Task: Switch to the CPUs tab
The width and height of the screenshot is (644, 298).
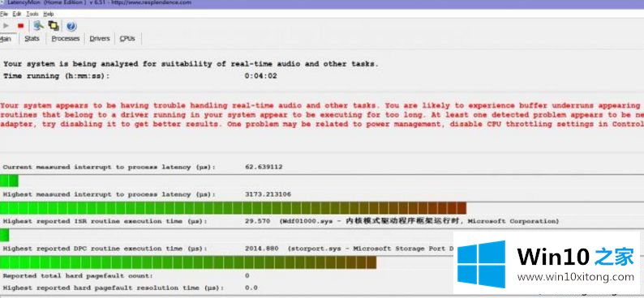Action: 127,39
